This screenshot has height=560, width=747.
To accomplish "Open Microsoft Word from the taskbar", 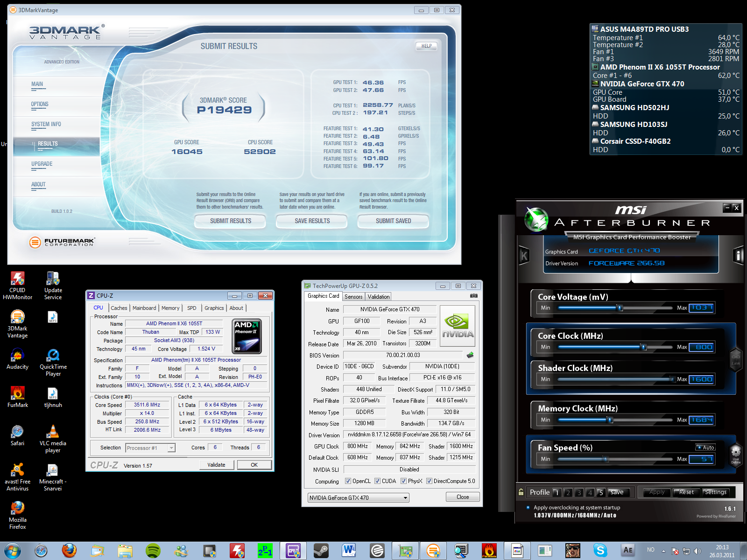I will tap(349, 551).
